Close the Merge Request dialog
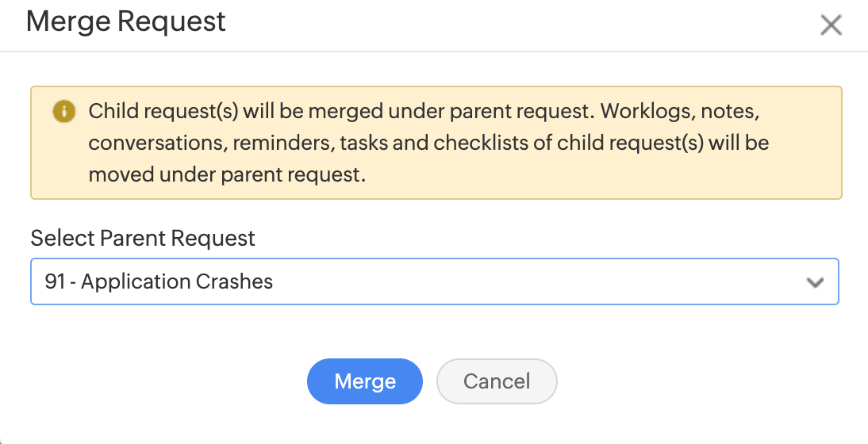This screenshot has height=444, width=868. 831,25
